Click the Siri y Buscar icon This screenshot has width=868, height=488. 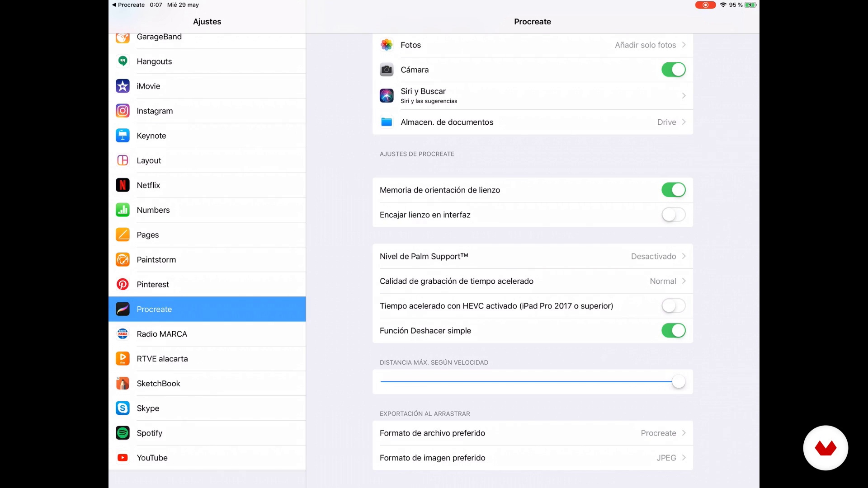coord(387,96)
